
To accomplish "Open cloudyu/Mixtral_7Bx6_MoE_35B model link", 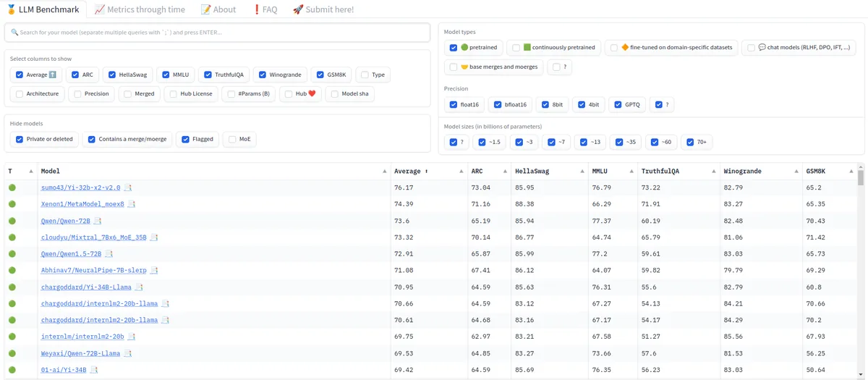I will [93, 237].
